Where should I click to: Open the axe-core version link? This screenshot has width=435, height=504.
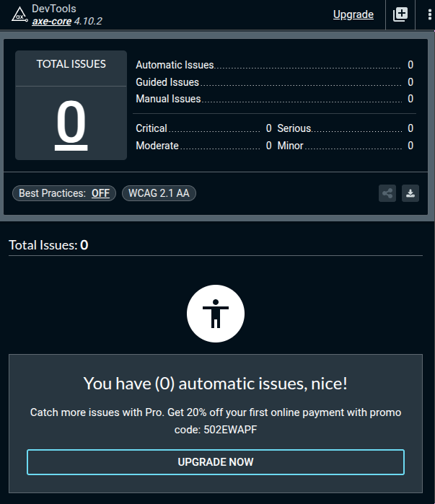[x=51, y=21]
